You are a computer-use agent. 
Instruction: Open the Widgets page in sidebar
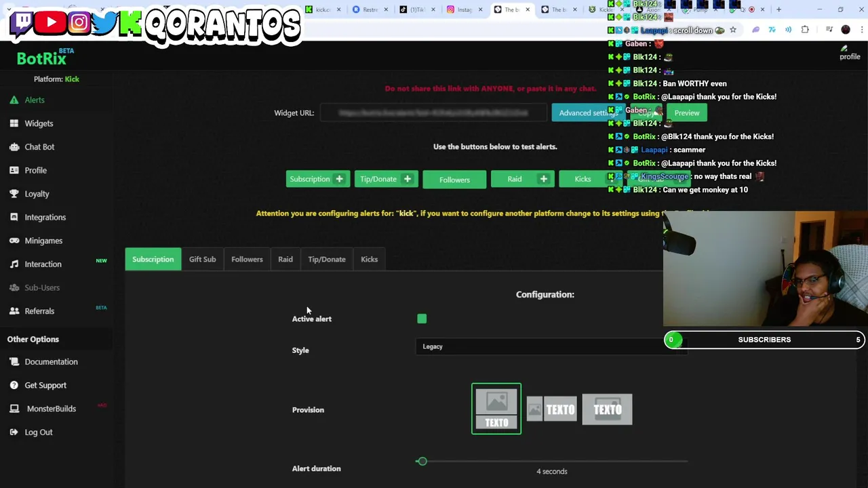[x=39, y=123]
